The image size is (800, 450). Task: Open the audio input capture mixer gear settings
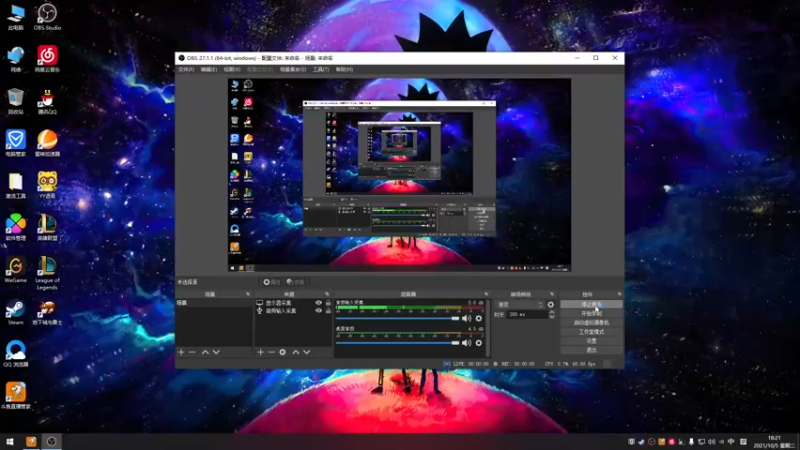pyautogui.click(x=479, y=318)
